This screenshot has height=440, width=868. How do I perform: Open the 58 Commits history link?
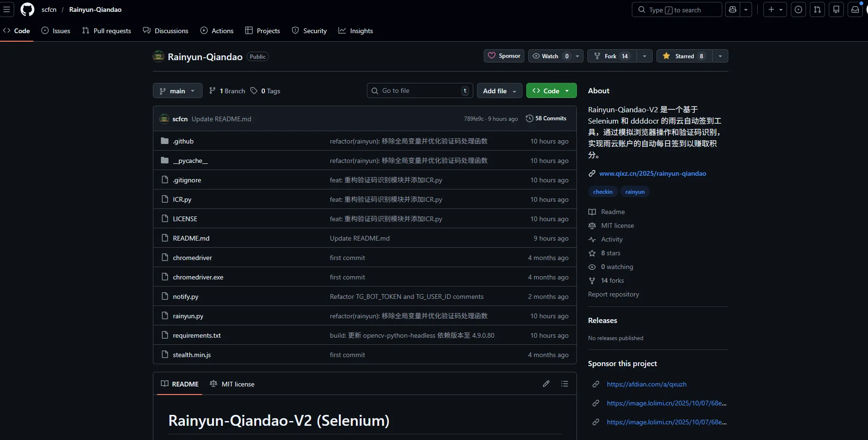pyautogui.click(x=546, y=118)
